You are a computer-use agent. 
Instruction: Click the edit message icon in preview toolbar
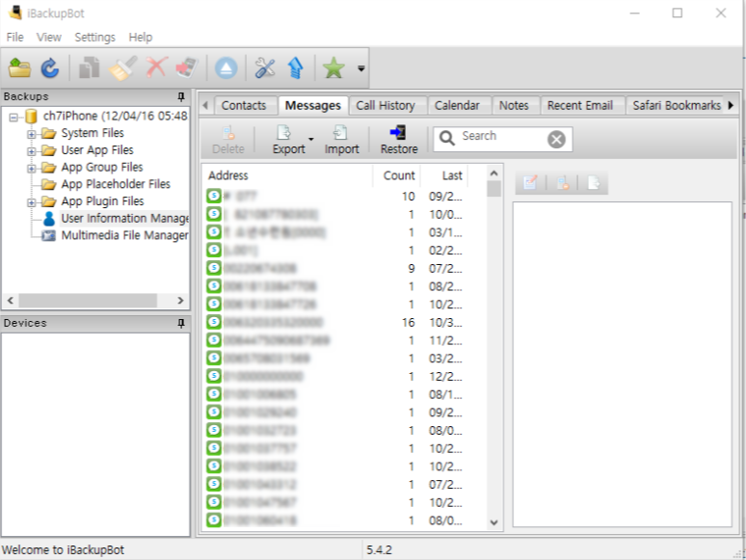click(529, 183)
